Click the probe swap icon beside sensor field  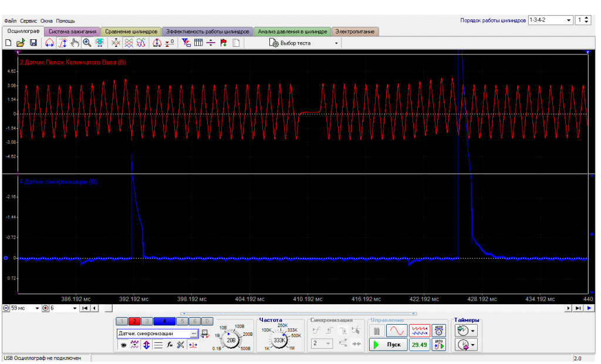point(205,334)
